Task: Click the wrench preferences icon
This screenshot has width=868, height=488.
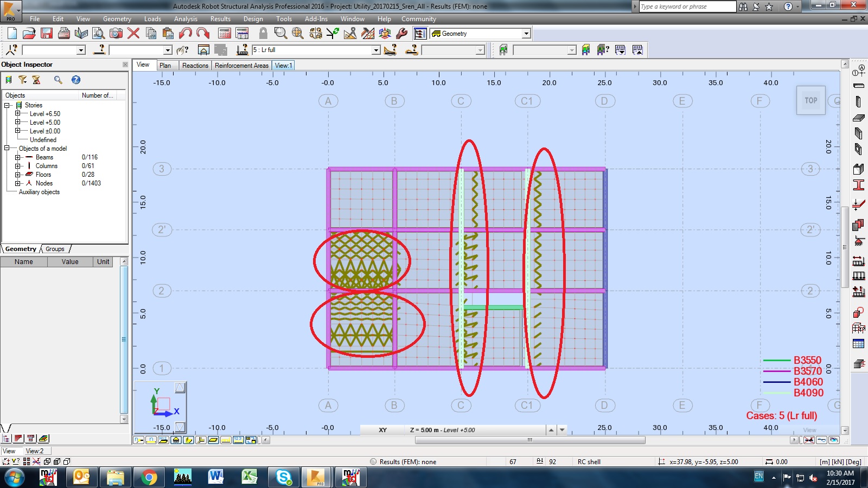Action: pyautogui.click(x=402, y=34)
